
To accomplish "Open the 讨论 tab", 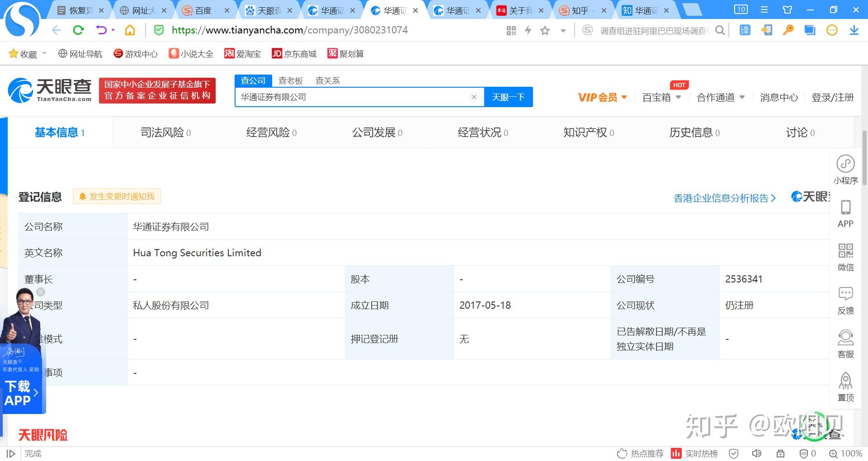I will click(800, 132).
